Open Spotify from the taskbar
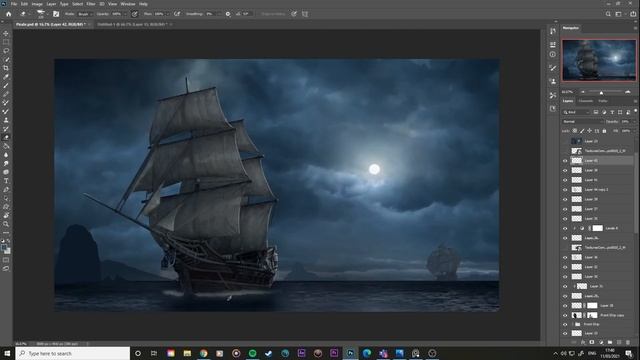 tap(252, 353)
